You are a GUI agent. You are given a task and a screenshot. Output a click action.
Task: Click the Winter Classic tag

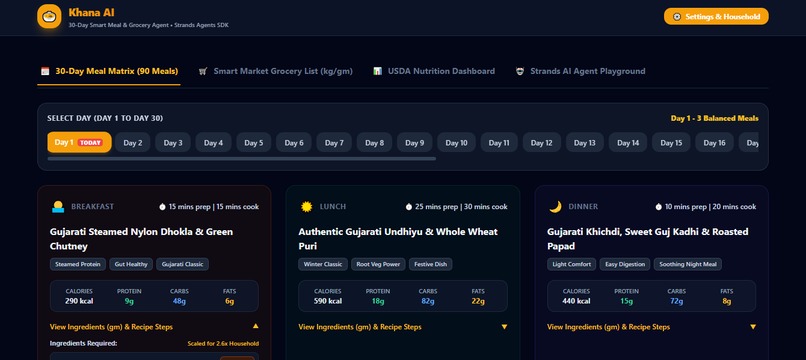(x=323, y=264)
